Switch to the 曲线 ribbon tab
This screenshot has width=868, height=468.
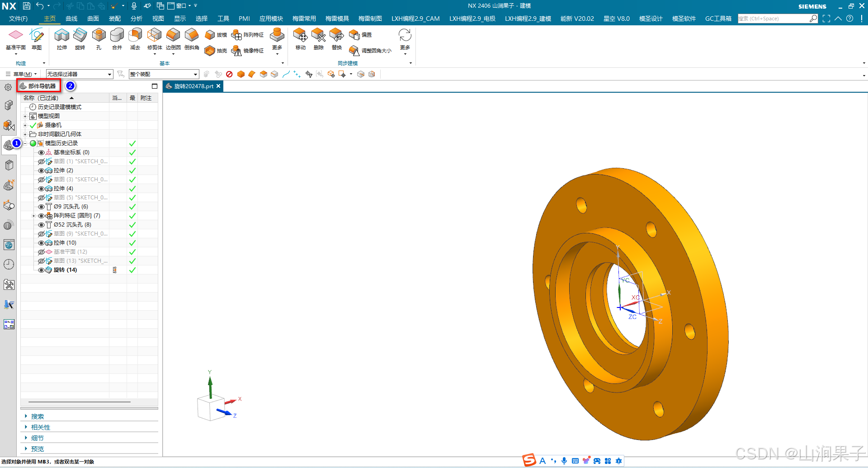71,19
